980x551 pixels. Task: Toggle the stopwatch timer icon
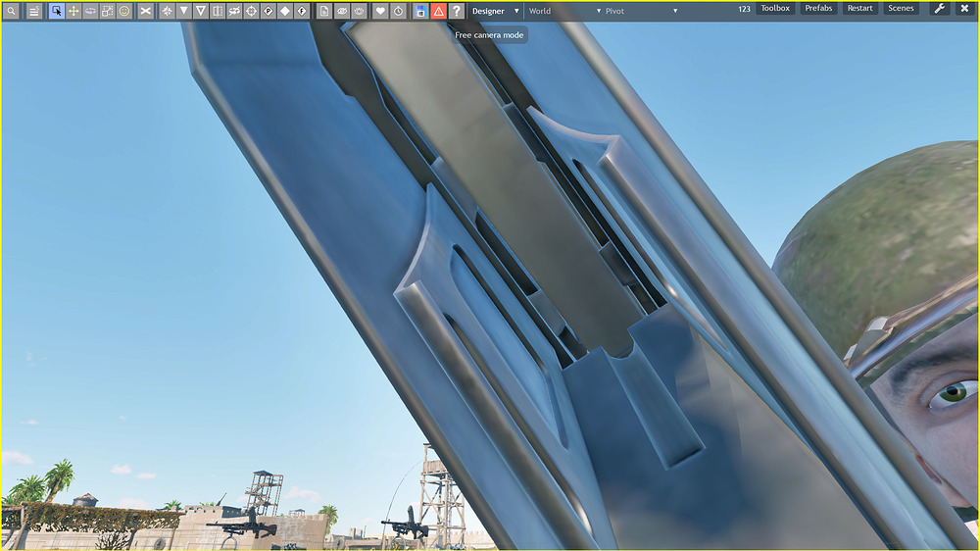398,11
